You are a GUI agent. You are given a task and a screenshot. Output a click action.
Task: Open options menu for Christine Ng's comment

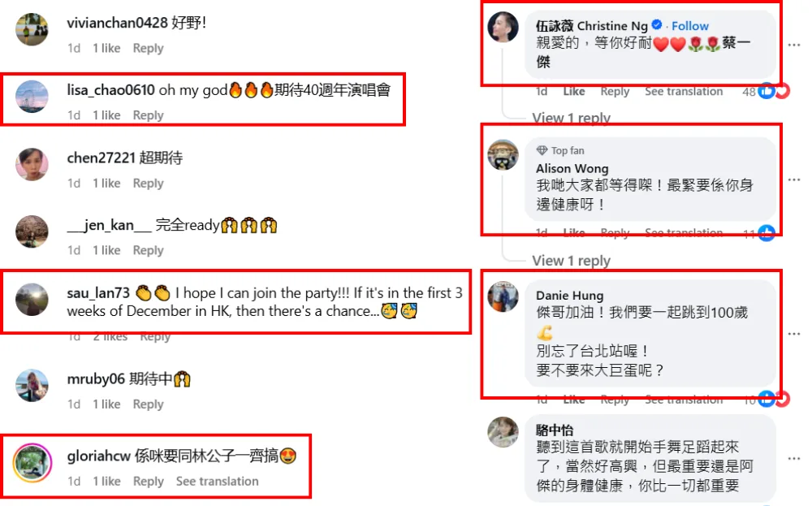click(x=794, y=45)
